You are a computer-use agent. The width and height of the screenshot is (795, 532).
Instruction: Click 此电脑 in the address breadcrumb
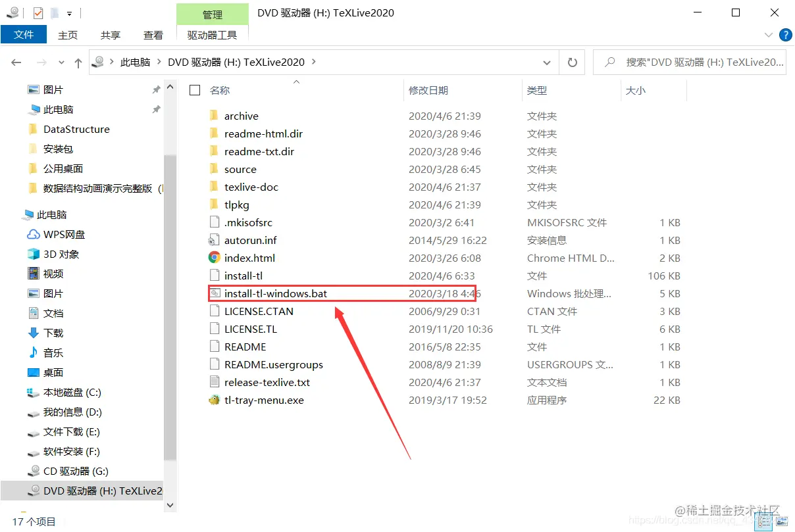[135, 62]
